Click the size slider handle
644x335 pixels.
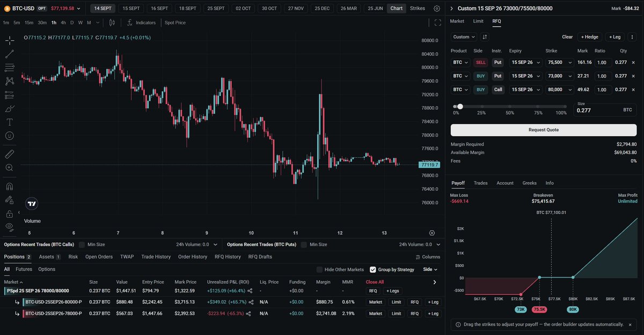click(460, 107)
